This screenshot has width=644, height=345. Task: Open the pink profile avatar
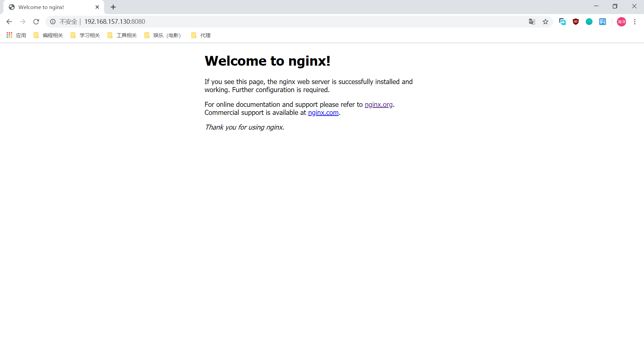622,22
